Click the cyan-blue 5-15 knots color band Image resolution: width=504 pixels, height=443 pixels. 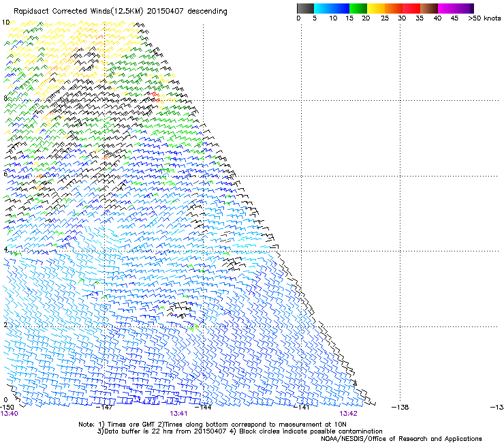click(x=332, y=8)
